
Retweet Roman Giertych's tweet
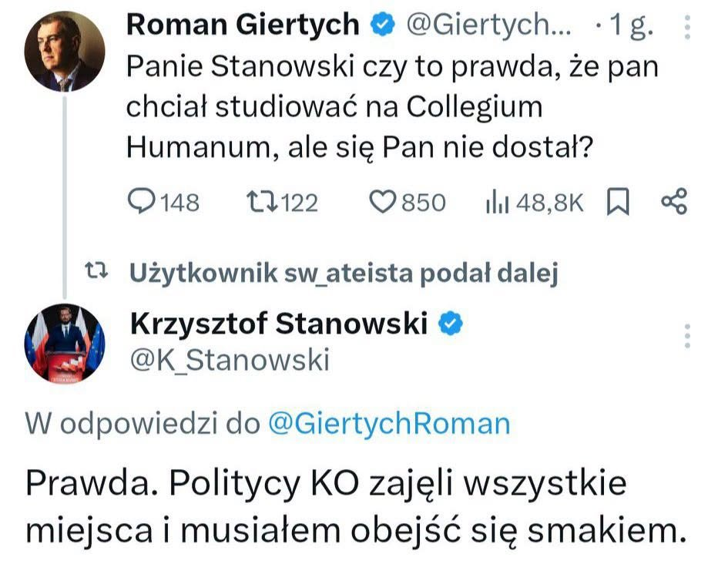(282, 203)
